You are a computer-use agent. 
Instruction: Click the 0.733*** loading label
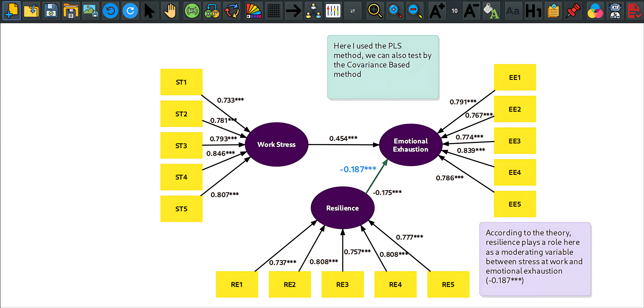coord(230,100)
